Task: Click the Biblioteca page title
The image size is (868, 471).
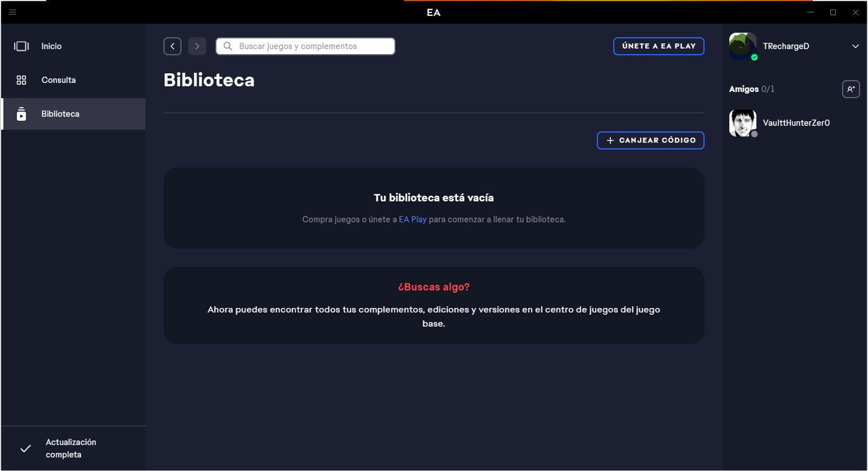Action: [209, 80]
